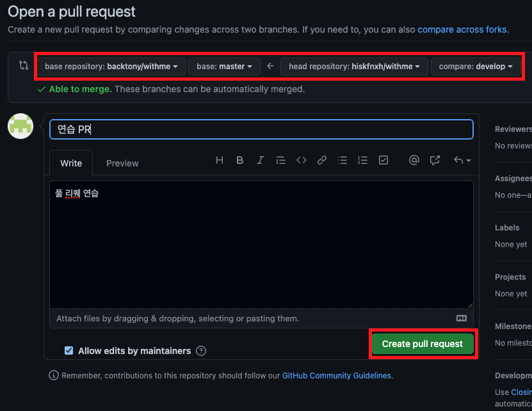Click the 'Open a pull request' heading
532x411 pixels.
(72, 12)
